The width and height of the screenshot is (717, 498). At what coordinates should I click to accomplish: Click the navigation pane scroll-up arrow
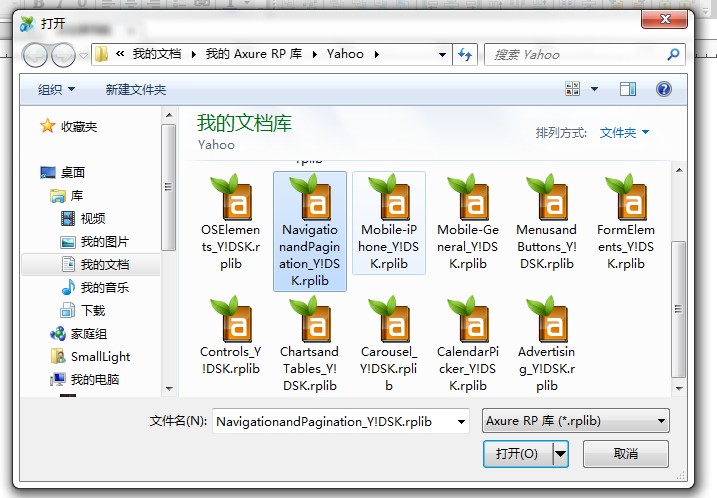pyautogui.click(x=169, y=115)
